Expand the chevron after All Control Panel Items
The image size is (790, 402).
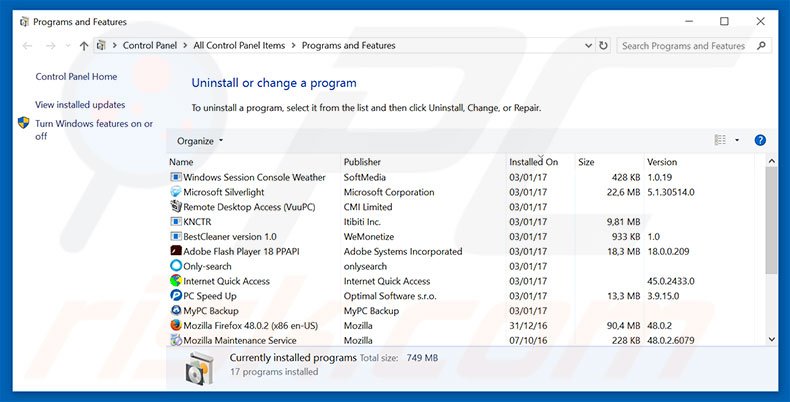tap(293, 45)
